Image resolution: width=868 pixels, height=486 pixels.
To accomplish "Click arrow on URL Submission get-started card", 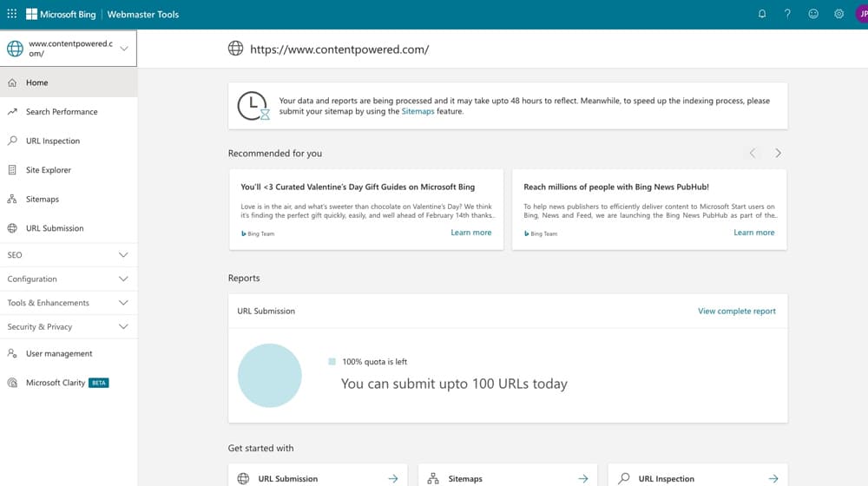I will pos(393,478).
